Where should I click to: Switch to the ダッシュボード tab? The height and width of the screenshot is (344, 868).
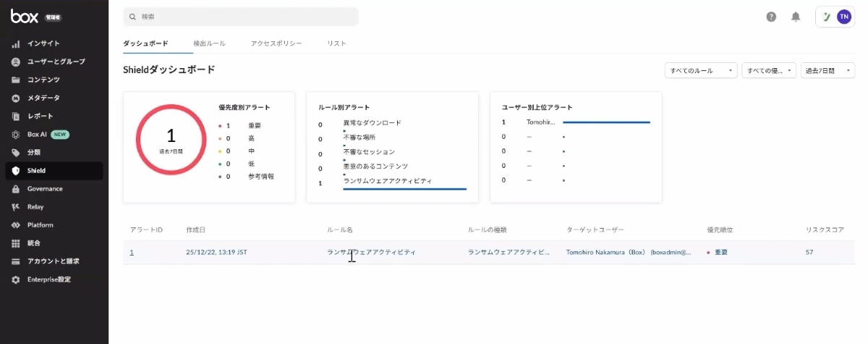145,43
